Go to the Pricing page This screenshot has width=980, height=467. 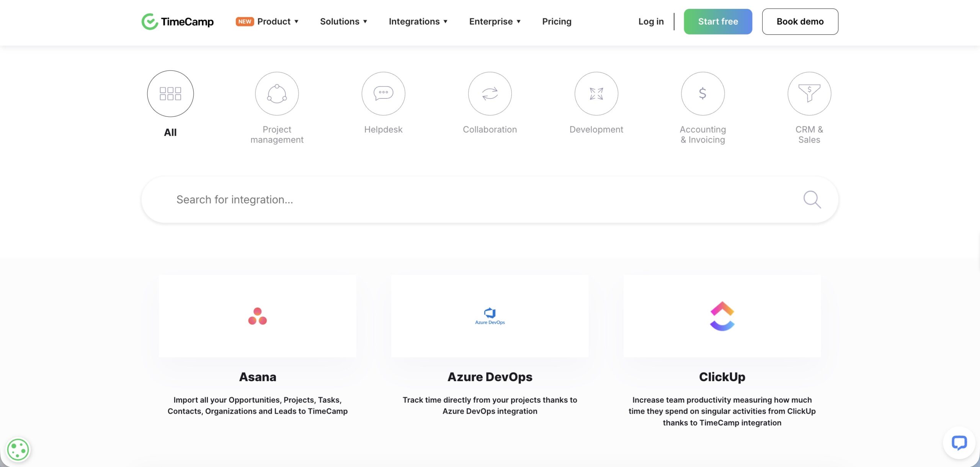557,21
